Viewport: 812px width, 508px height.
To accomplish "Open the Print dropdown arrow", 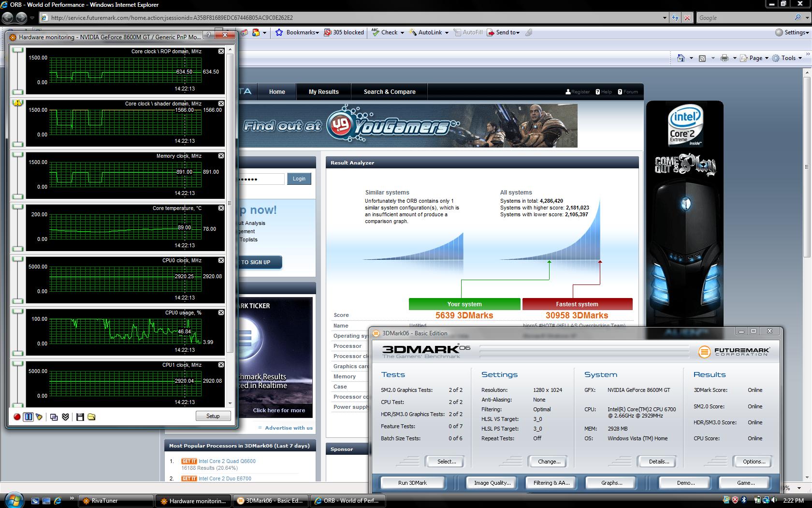I will coord(735,58).
